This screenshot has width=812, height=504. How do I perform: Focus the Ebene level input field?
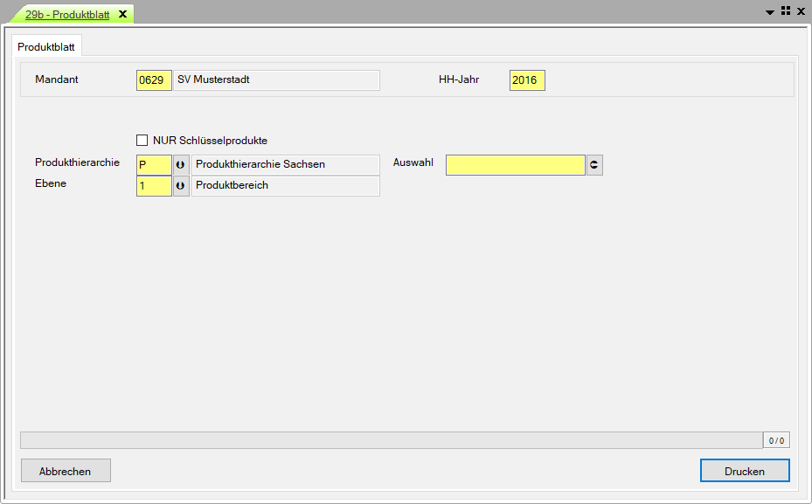[x=154, y=186]
